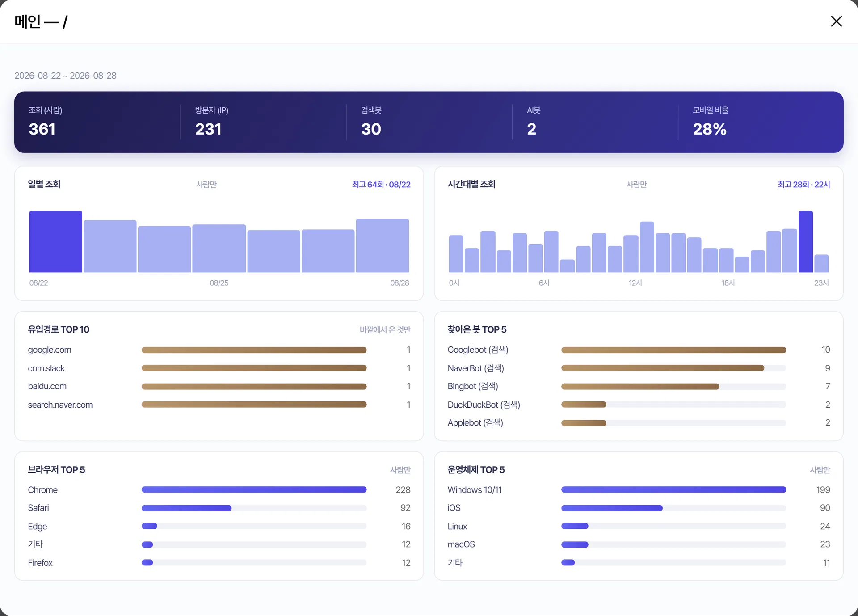Screen dimensions: 858x616
Task: Click the 0시 axis label
Action: click(454, 283)
